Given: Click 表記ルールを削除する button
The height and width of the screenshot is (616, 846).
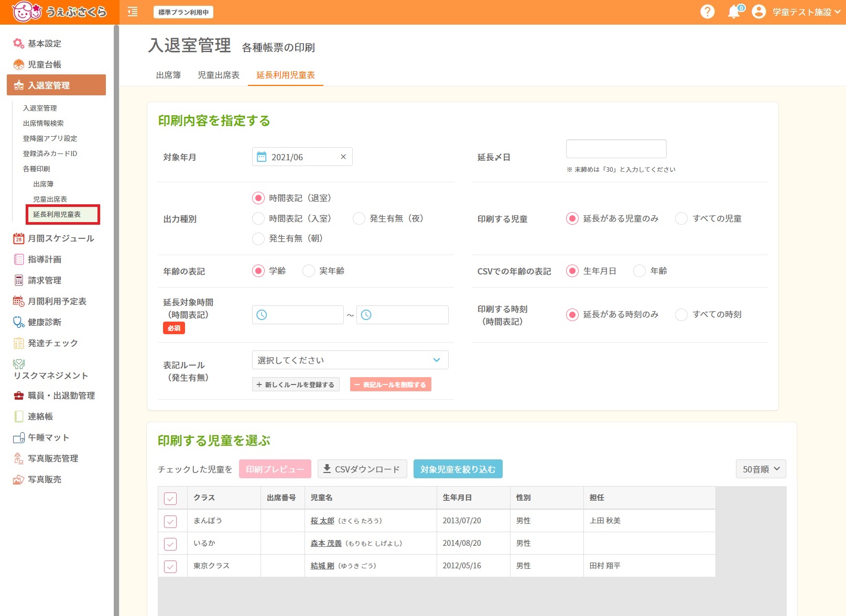Looking at the screenshot, I should (391, 384).
